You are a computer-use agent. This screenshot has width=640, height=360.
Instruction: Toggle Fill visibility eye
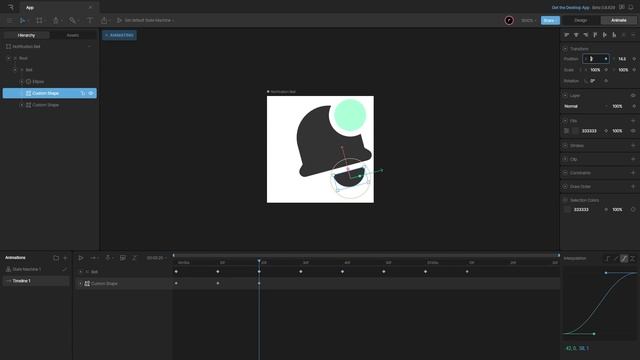pyautogui.click(x=633, y=131)
